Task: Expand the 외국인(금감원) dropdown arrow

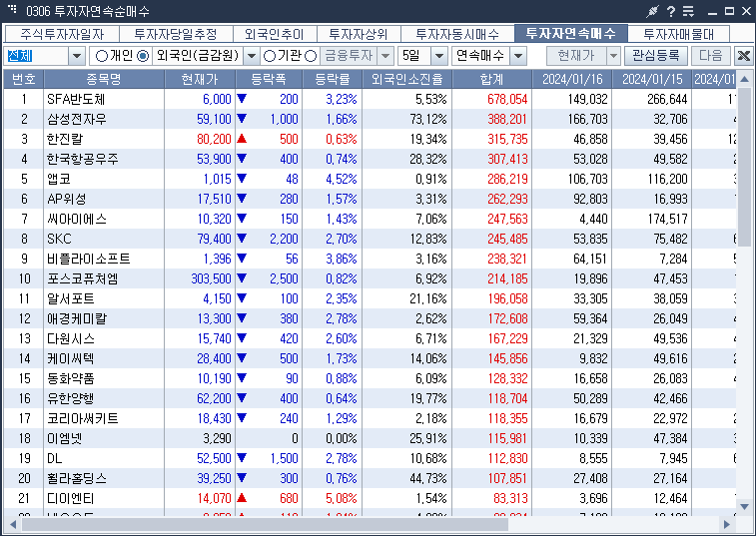Action: [x=252, y=56]
